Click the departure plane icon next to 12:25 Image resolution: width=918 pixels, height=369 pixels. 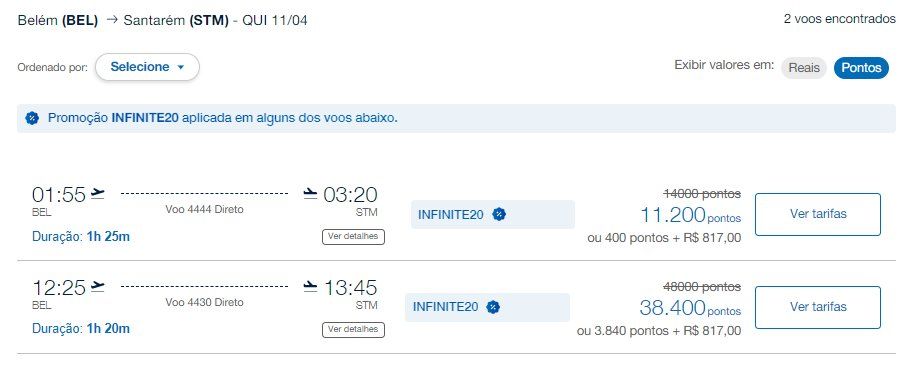coord(98,286)
